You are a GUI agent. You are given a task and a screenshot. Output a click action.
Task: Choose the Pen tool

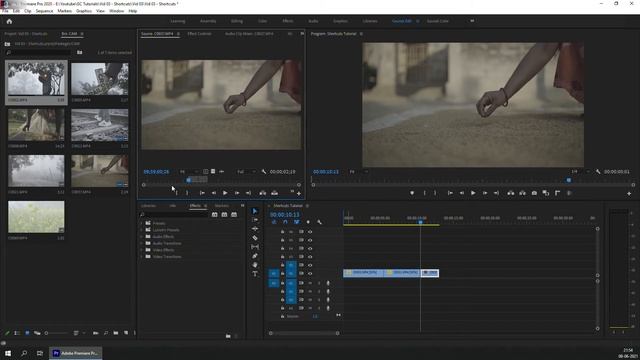click(x=255, y=256)
